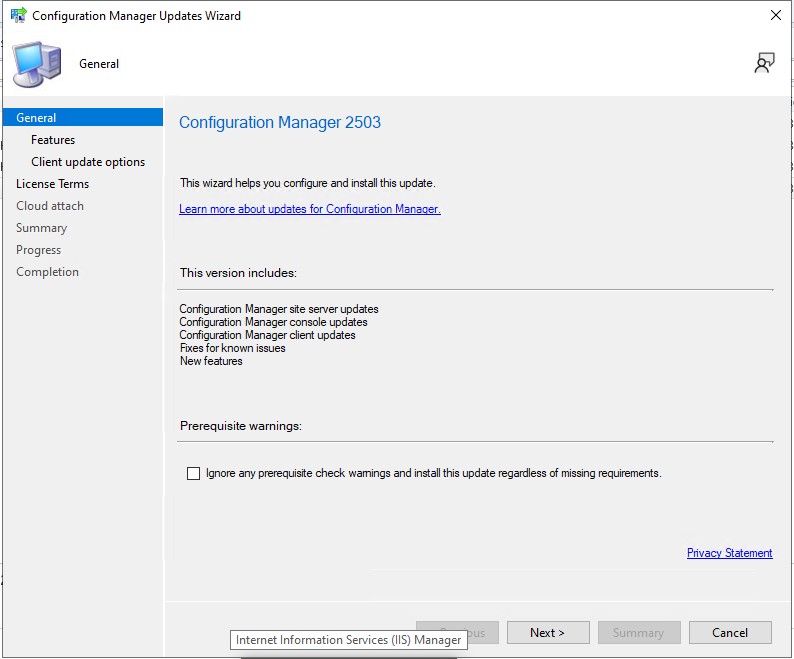Open the Privacy Statement link
794x659 pixels.
tap(729, 553)
